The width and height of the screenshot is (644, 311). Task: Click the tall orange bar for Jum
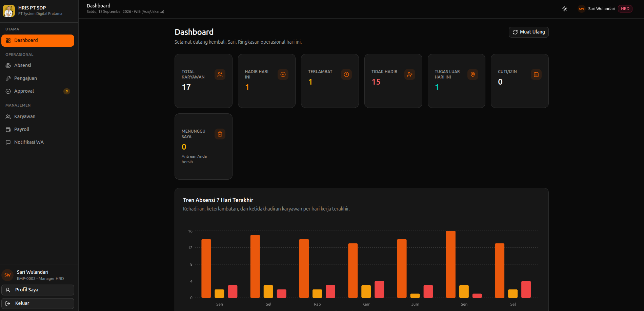point(402,268)
